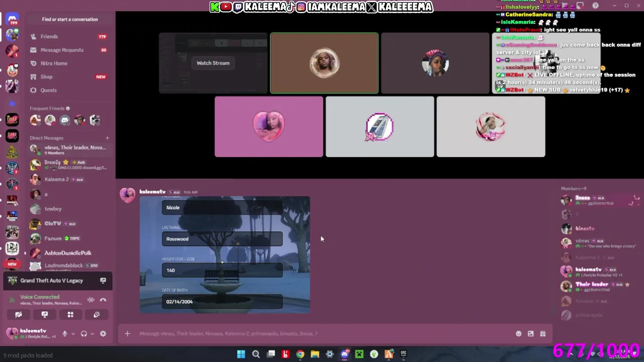Viewport: 644px width, 362px height.
Task: Open DM with AshtonDaniellePolk
Action: [69, 253]
